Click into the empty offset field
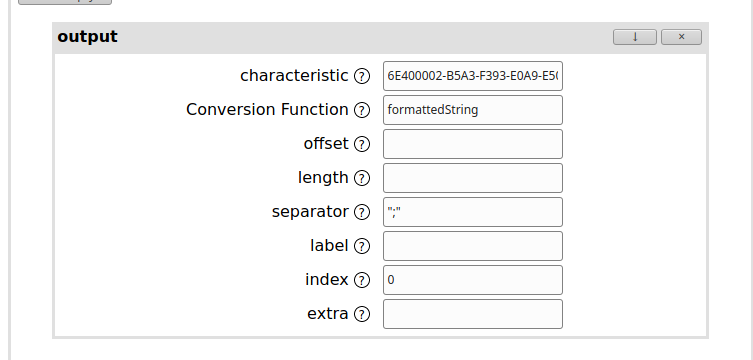Viewport: 753px width, 360px height. point(473,144)
